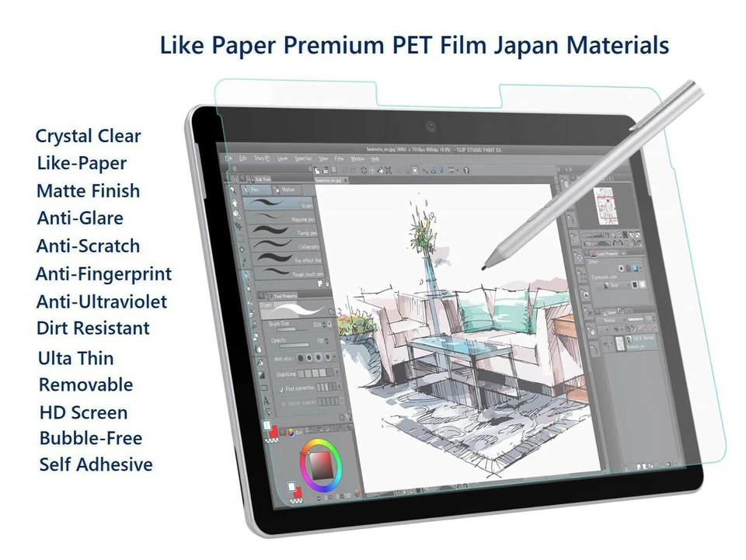Click the Tool Property panel tab
746x560 pixels.
[x=287, y=294]
